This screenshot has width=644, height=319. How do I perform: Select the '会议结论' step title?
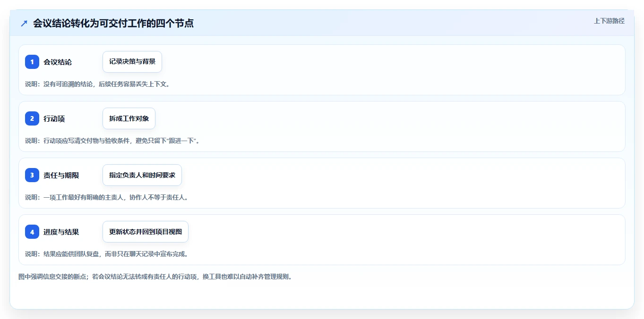58,62
